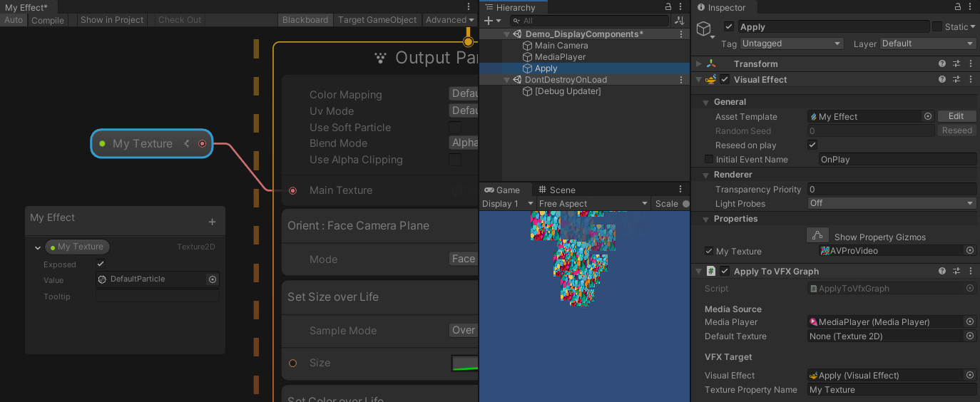Open Transform component more options

971,63
